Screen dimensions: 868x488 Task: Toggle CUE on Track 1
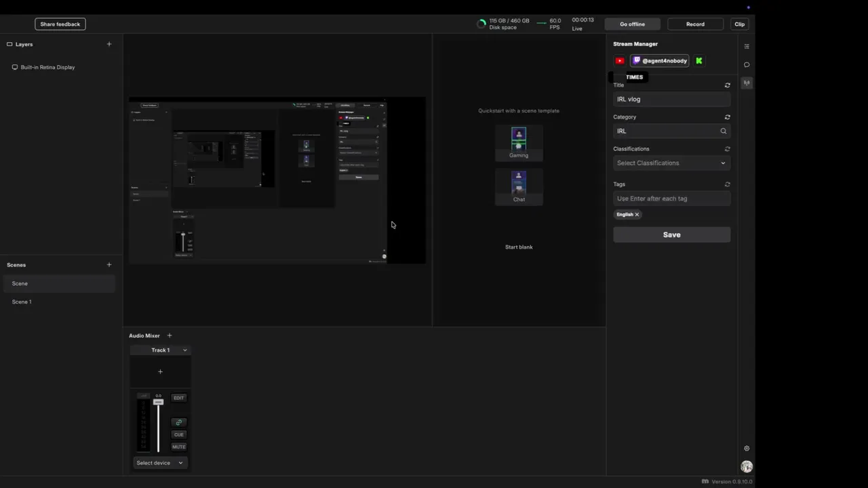pos(179,434)
